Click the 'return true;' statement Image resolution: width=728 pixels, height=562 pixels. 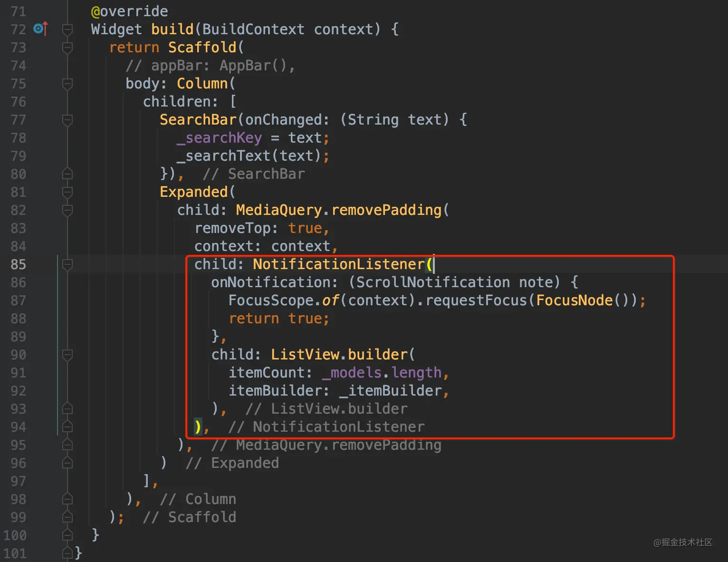point(279,319)
